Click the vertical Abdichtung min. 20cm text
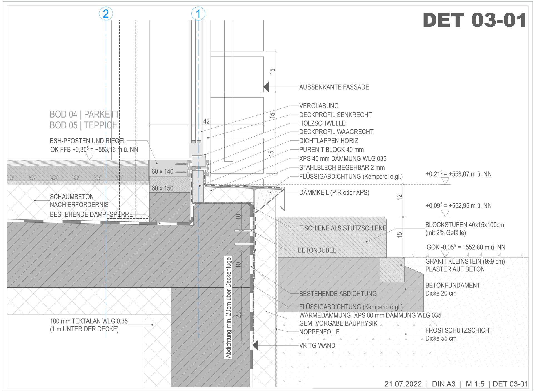 [x=228, y=307]
